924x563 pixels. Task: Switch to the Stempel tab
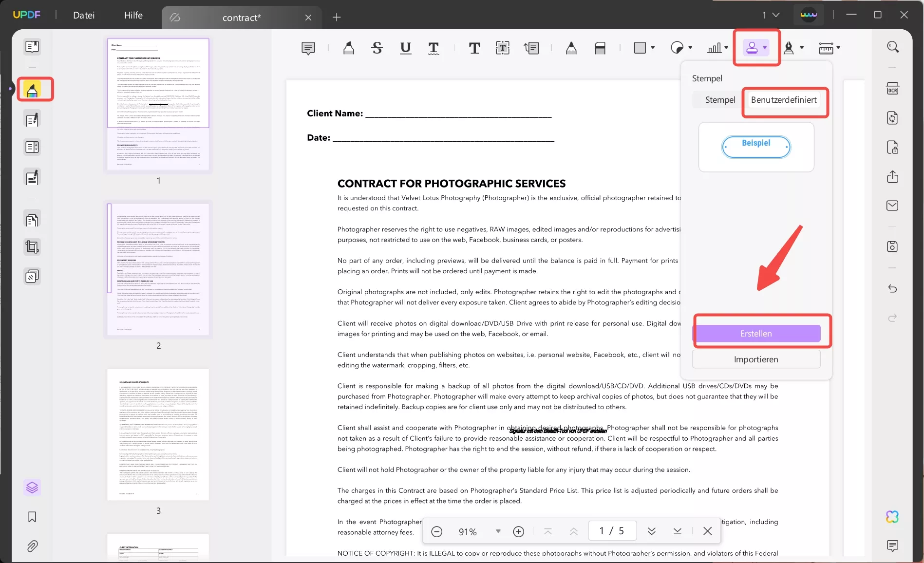pyautogui.click(x=720, y=100)
